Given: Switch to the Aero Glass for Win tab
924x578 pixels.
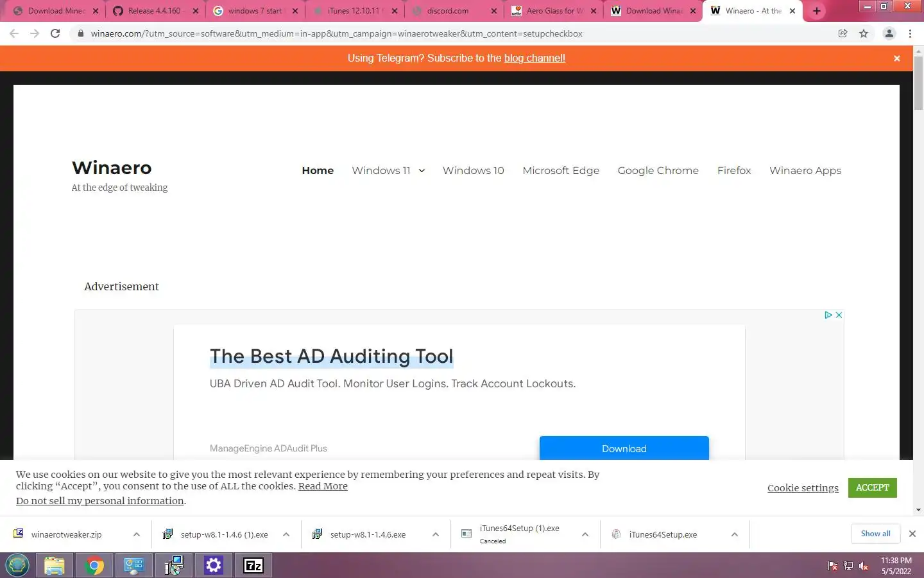Looking at the screenshot, I should click(554, 11).
